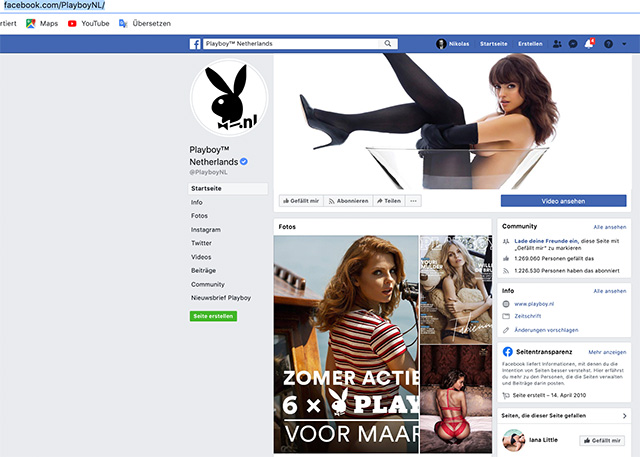Expand the account dropdown arrow
Image resolution: width=640 pixels, height=457 pixels.
tap(624, 44)
